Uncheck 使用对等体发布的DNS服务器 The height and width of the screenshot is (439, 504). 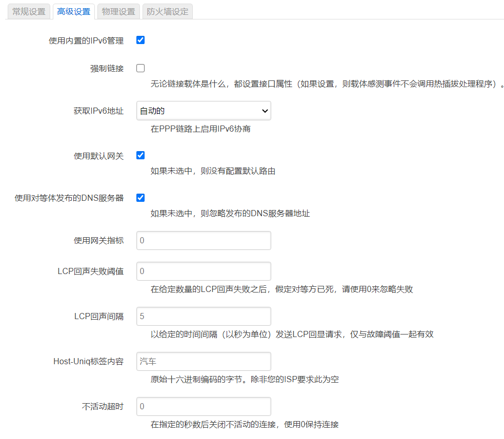click(x=140, y=198)
